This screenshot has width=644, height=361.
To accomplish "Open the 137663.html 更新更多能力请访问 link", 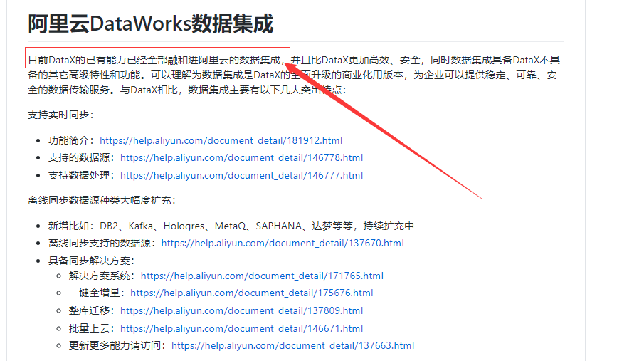I will 293,346.
